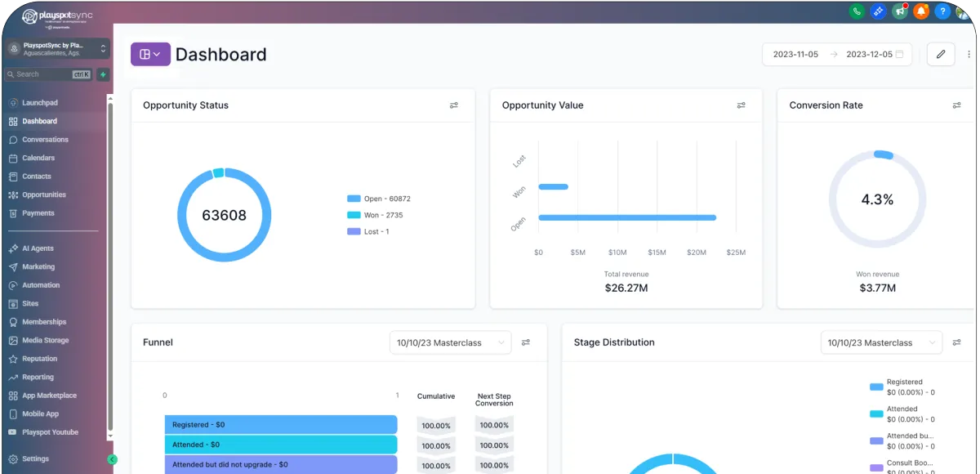Image resolution: width=980 pixels, height=474 pixels.
Task: Open Opportunities in the sidebar
Action: pos(44,195)
